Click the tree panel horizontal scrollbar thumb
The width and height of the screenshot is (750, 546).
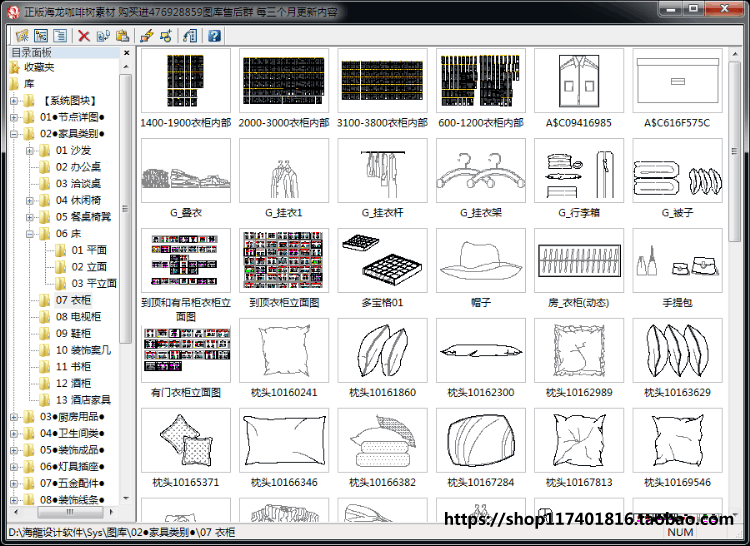pyautogui.click(x=70, y=512)
